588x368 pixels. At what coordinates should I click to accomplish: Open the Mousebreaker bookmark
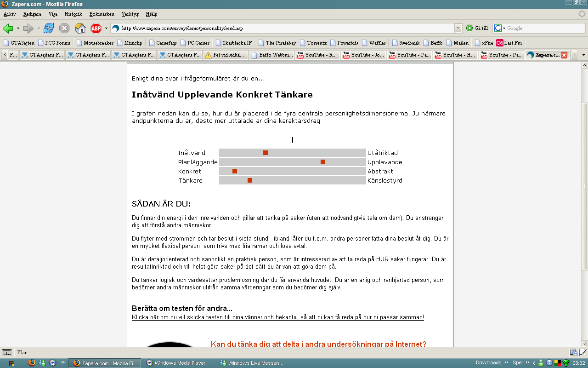tap(95, 43)
